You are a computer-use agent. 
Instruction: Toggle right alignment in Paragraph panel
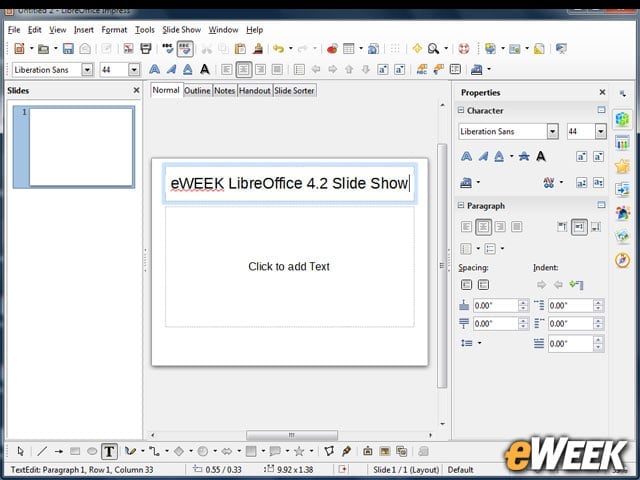point(500,227)
